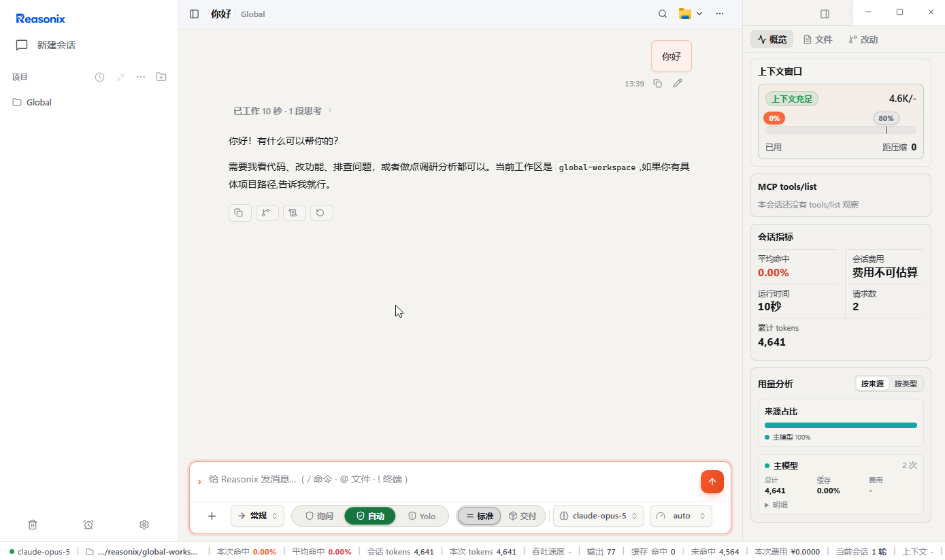Image resolution: width=945 pixels, height=560 pixels.
Task: Switch usage analysis to 按来源
Action: pyautogui.click(x=872, y=384)
